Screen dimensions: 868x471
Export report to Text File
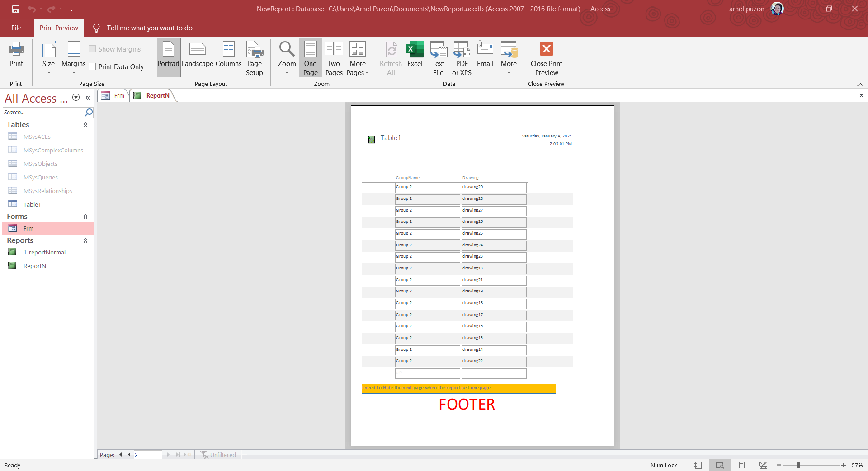pos(438,58)
